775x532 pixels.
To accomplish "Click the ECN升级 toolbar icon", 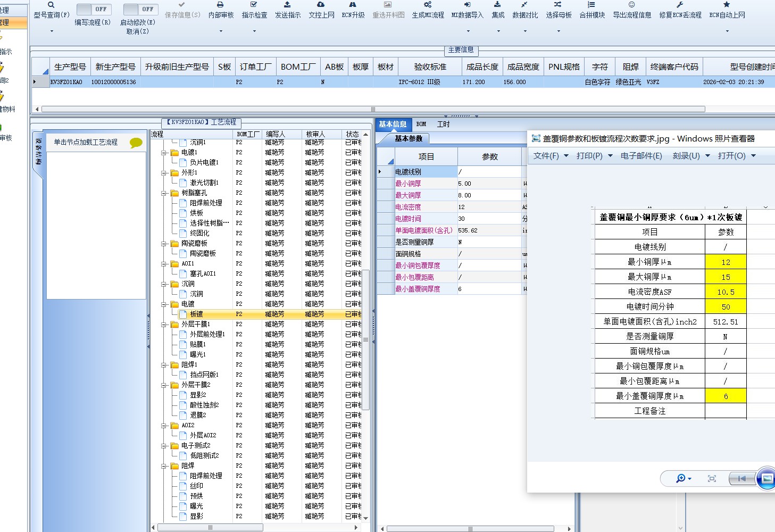I will [353, 4].
